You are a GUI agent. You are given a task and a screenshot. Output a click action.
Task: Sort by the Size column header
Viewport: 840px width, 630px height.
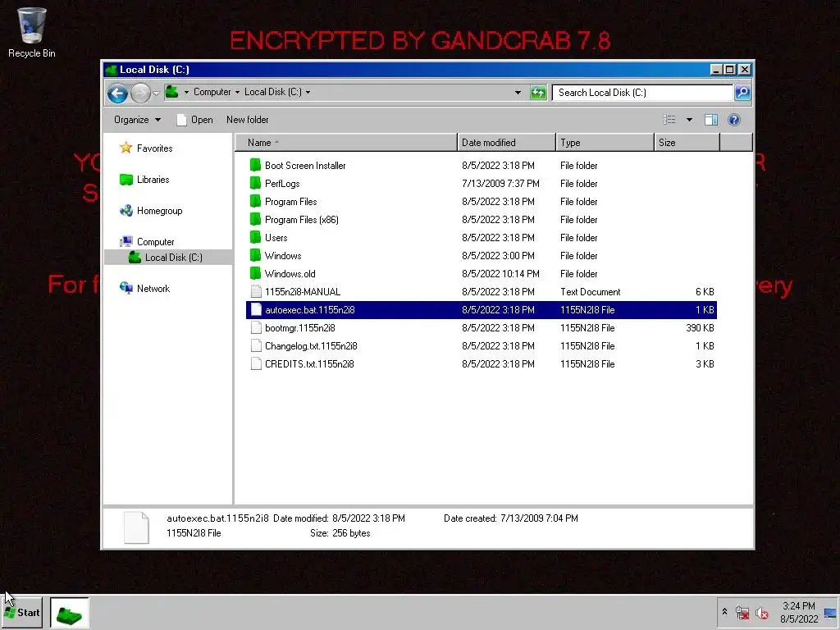[687, 143]
